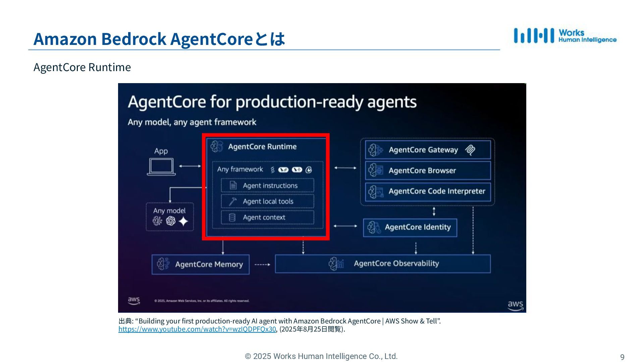Click the Agent instructions document icon

pyautogui.click(x=233, y=185)
